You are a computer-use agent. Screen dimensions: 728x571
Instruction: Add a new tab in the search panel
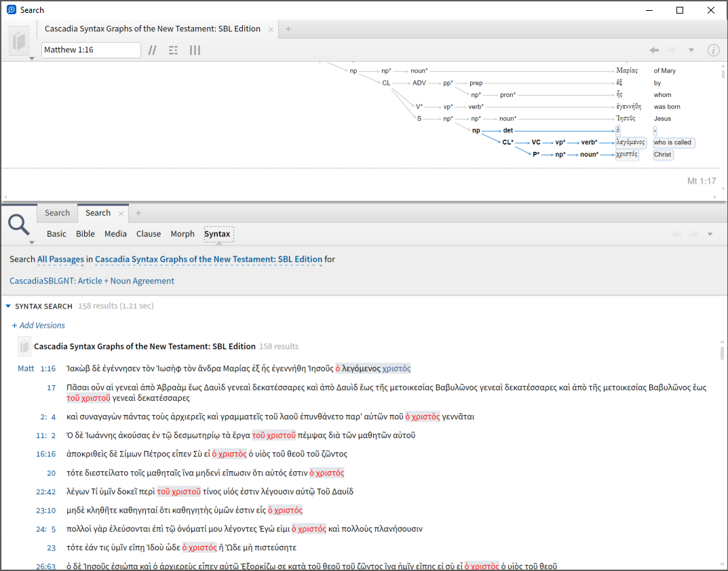coord(138,213)
